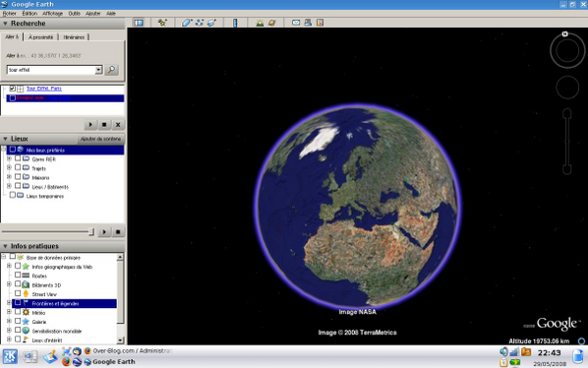Screen dimensions: 588x368
Task: Switch to Sky view planet icon
Action: (271, 23)
